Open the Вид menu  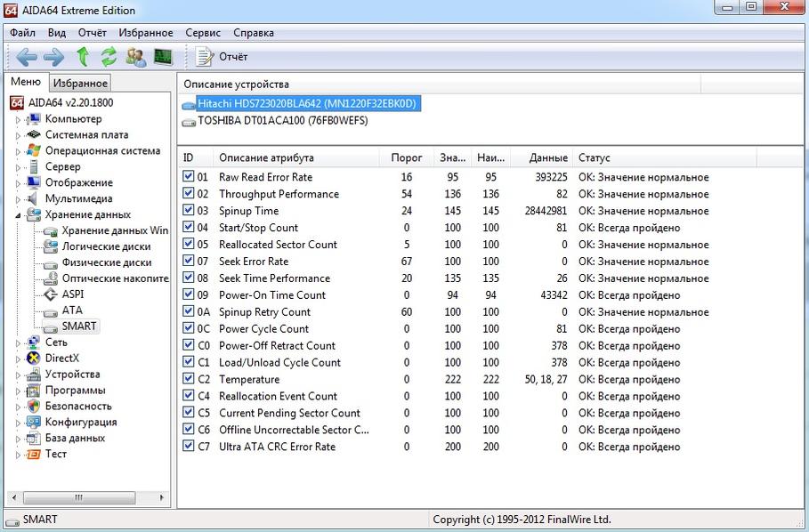point(57,33)
